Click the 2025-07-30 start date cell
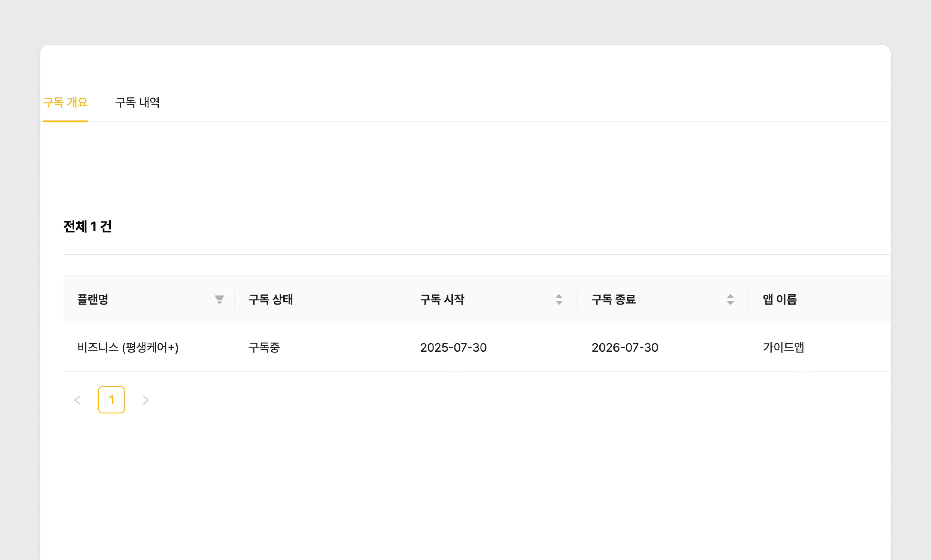 [453, 347]
